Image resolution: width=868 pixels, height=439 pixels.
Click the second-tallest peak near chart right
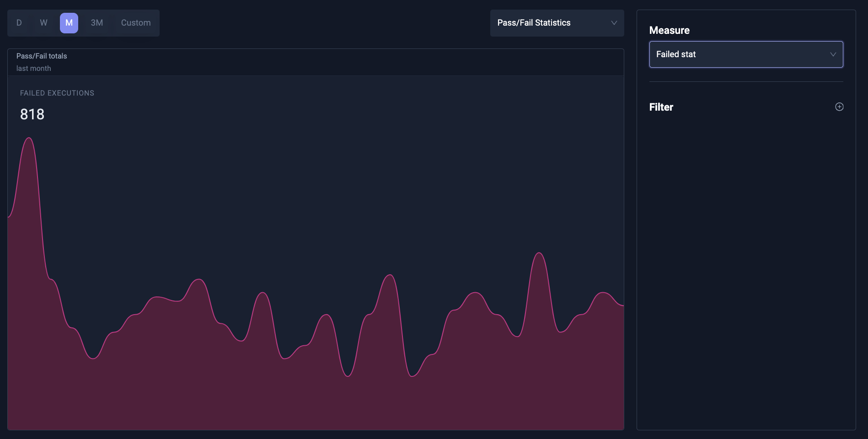539,253
